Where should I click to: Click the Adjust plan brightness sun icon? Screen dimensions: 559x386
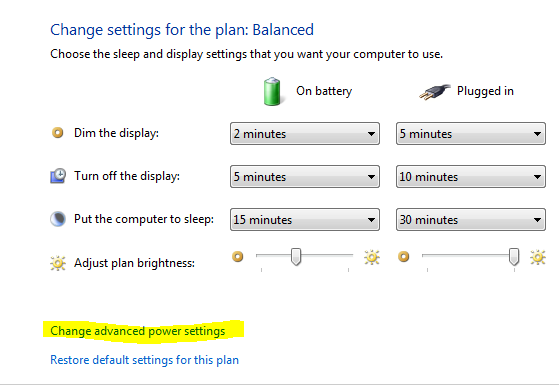click(x=57, y=263)
